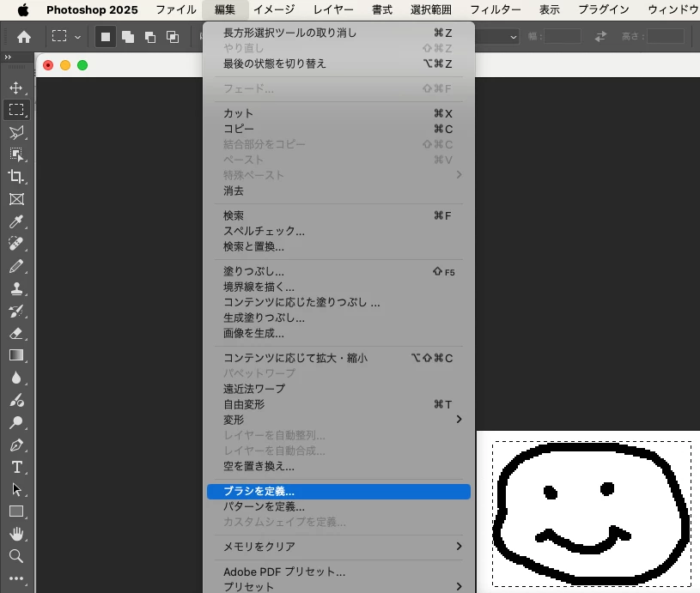Choose カット from the edit menu
The height and width of the screenshot is (593, 700).
click(x=338, y=113)
